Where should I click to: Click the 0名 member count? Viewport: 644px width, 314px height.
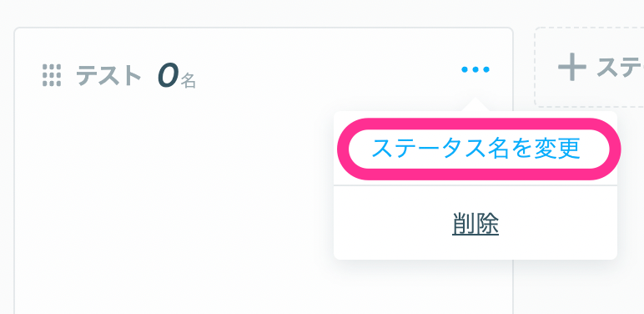point(176,77)
